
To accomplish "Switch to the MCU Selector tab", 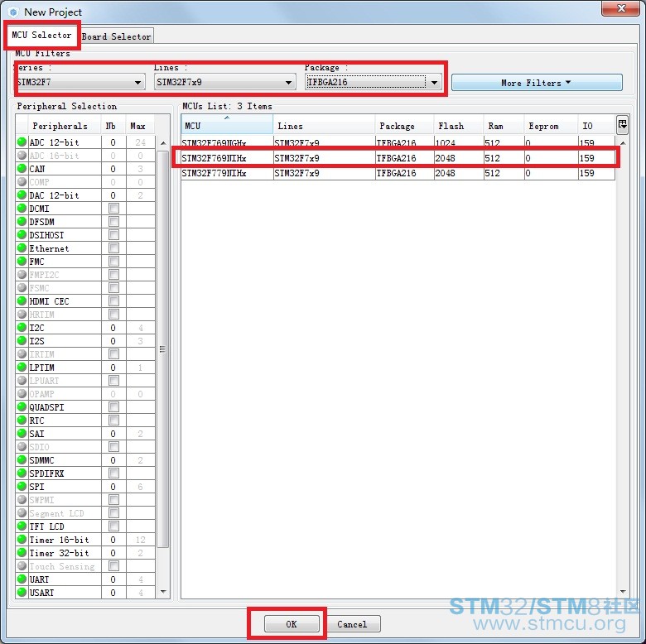I will point(41,35).
